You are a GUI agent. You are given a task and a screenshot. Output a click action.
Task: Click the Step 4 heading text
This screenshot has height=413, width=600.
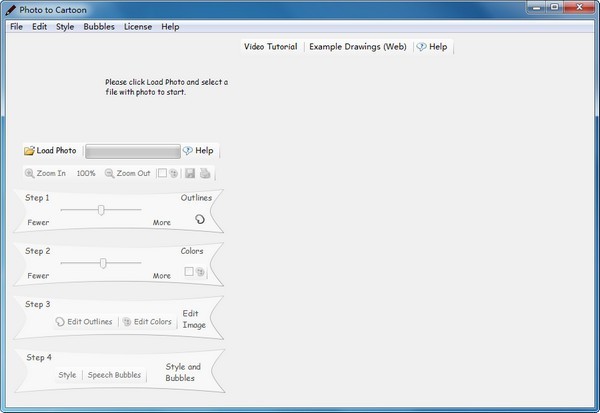click(39, 357)
